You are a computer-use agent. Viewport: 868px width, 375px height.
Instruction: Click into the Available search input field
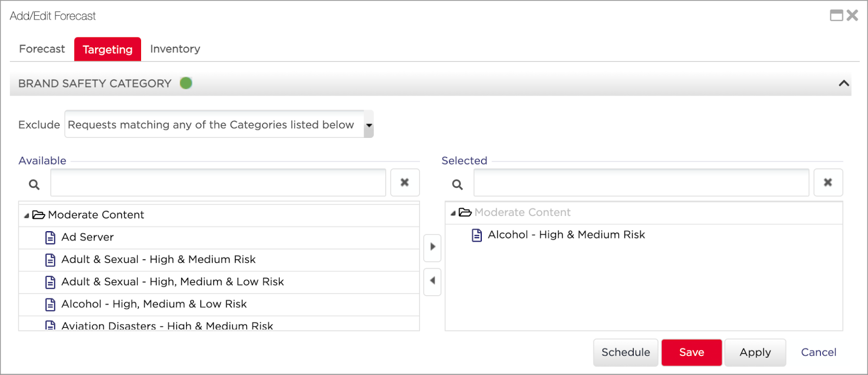(218, 183)
